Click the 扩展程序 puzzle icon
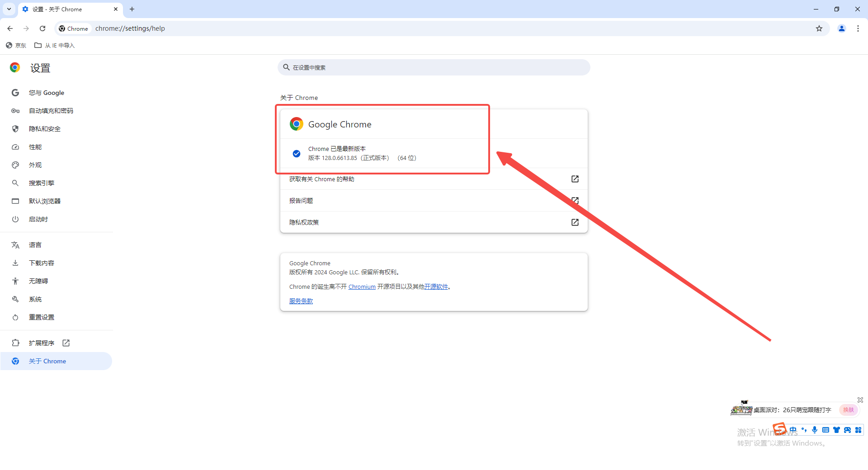 pos(15,343)
